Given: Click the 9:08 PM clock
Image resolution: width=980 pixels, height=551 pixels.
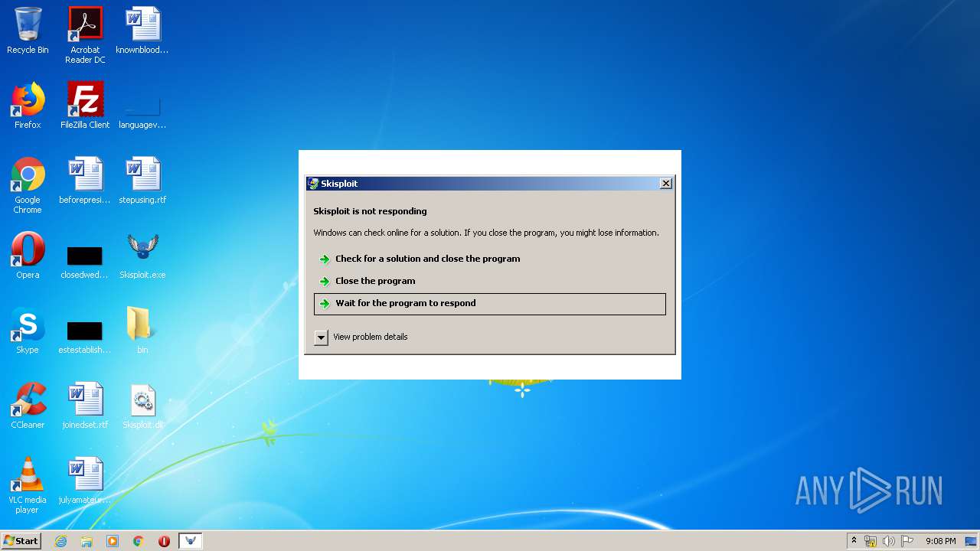Looking at the screenshot, I should [941, 541].
